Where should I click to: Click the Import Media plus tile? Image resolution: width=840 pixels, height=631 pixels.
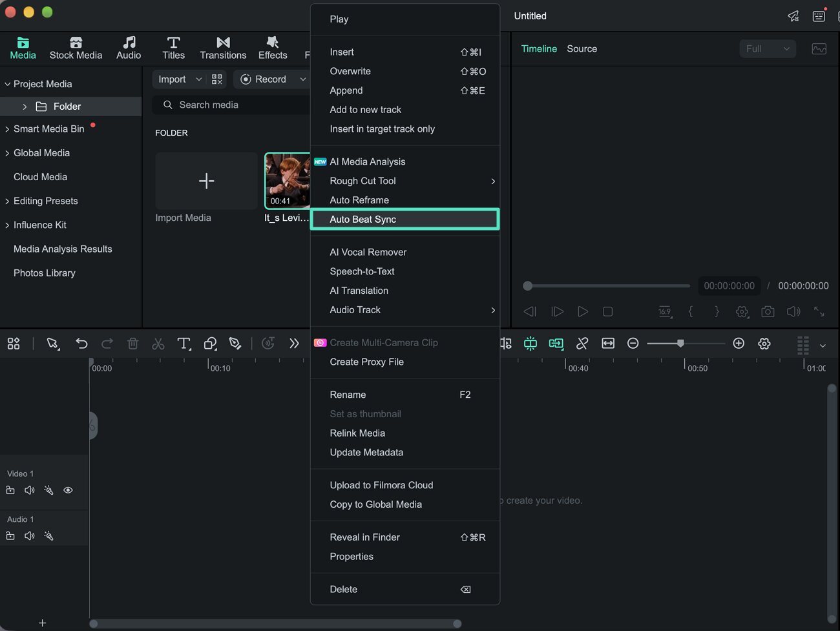[206, 181]
